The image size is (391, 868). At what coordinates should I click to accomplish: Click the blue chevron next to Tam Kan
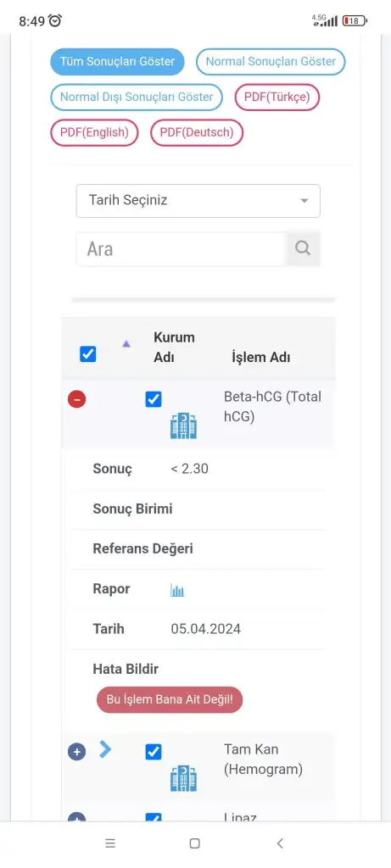(x=105, y=749)
